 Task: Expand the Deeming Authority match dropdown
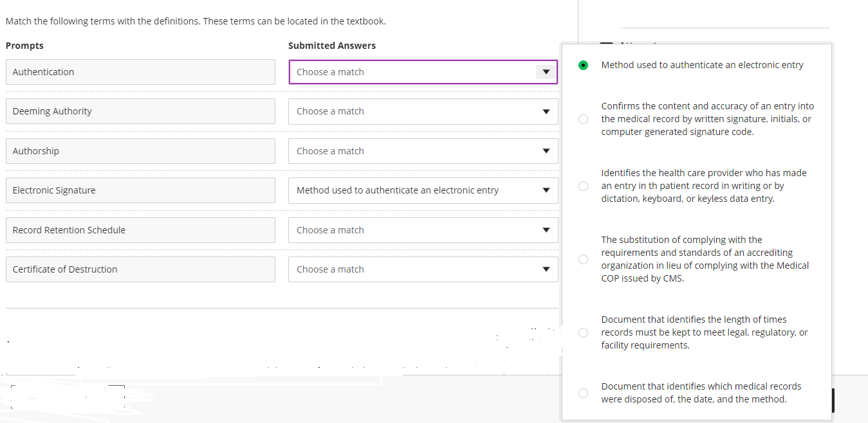click(x=412, y=111)
